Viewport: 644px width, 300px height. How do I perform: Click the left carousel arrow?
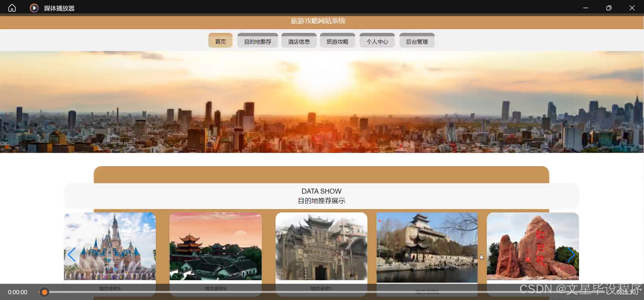71,255
